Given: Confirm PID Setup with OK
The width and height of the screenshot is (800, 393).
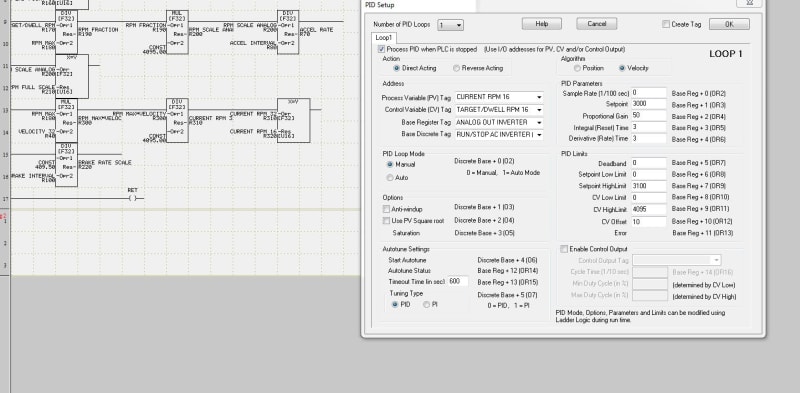Looking at the screenshot, I should tap(729, 24).
